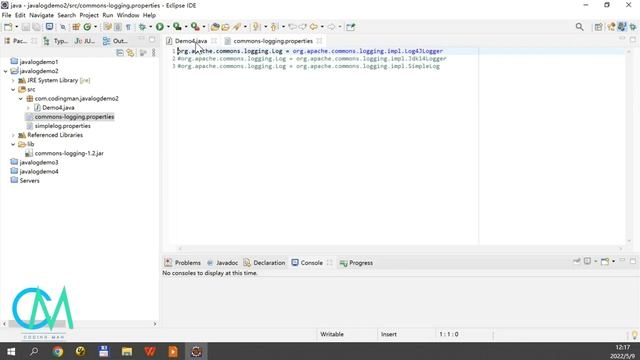Click Collapse All icon in Package Explorer
The width and height of the screenshot is (640, 360).
coord(120,53)
